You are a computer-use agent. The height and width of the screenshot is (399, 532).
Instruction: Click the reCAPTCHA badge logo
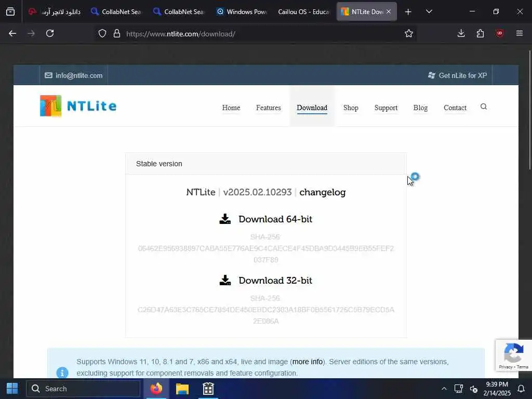[514, 353]
